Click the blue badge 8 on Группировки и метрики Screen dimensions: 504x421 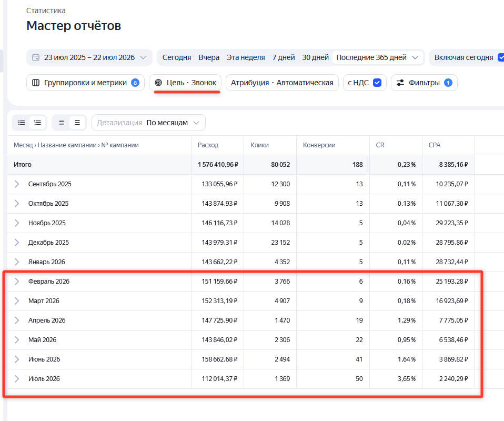(135, 83)
